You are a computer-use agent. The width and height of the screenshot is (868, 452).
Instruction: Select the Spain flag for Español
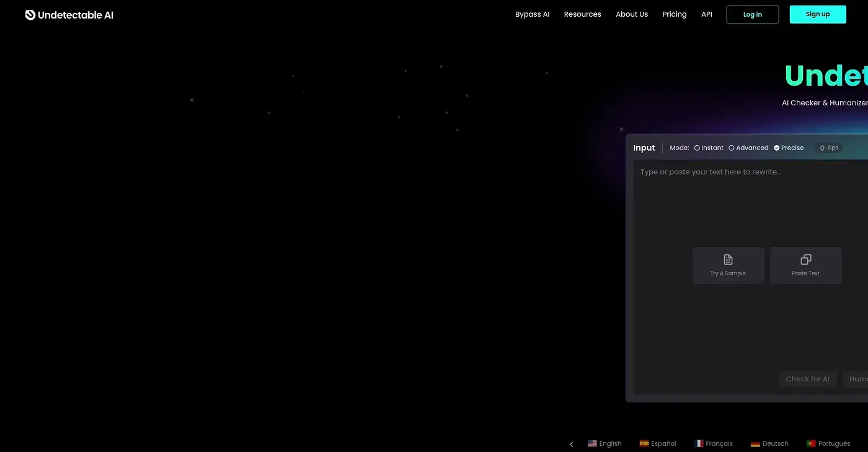pos(644,443)
